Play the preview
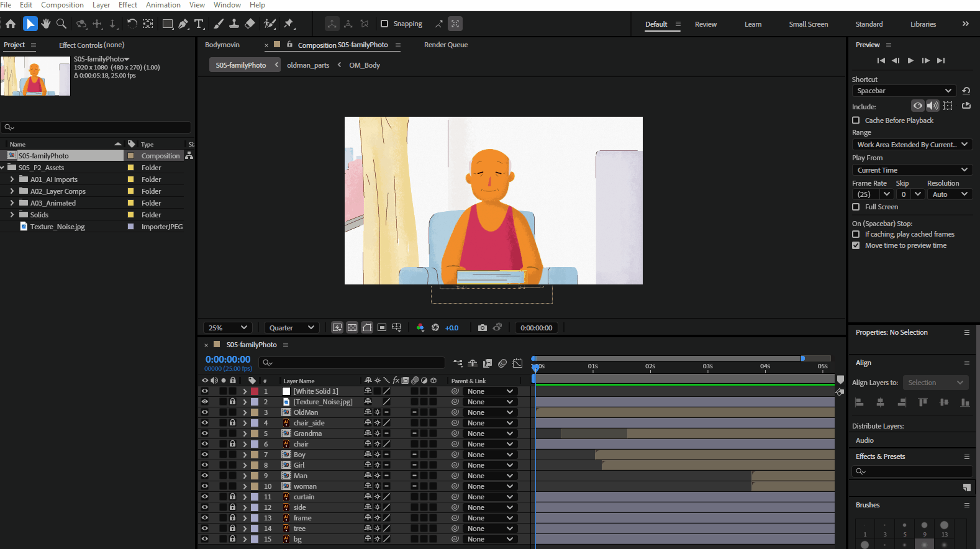This screenshot has height=549, width=980. (x=910, y=60)
